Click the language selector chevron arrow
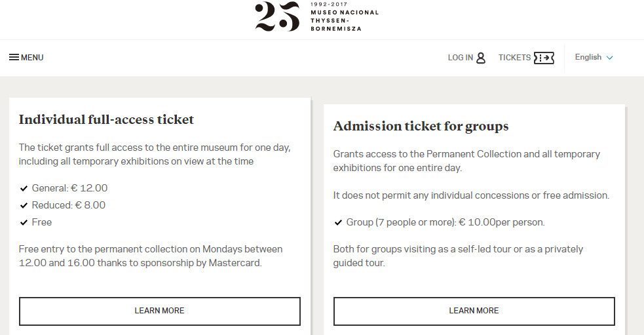Image resolution: width=644 pixels, height=335 pixels. point(610,58)
